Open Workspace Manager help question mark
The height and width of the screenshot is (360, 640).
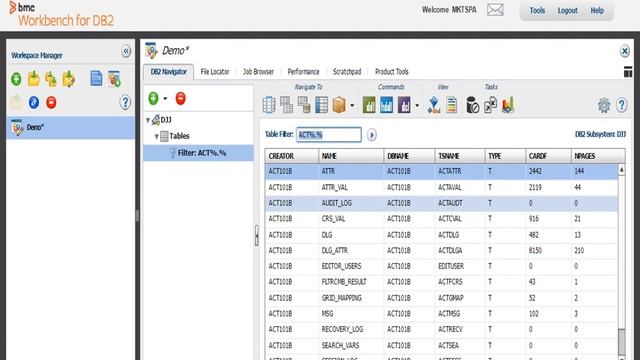[125, 102]
